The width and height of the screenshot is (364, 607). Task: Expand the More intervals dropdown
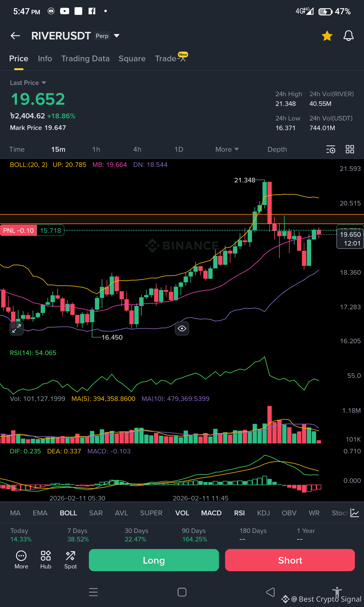tap(227, 149)
